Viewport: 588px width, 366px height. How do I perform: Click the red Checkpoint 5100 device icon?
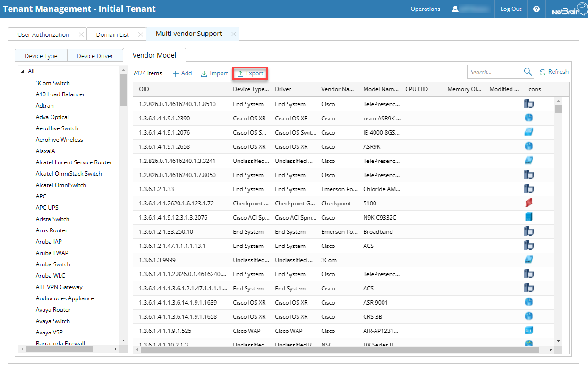[x=528, y=202]
